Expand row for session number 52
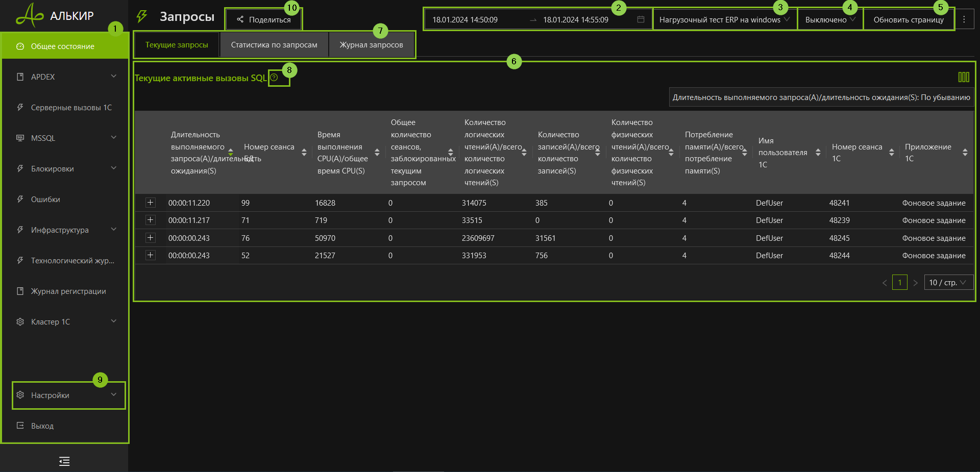 tap(151, 255)
